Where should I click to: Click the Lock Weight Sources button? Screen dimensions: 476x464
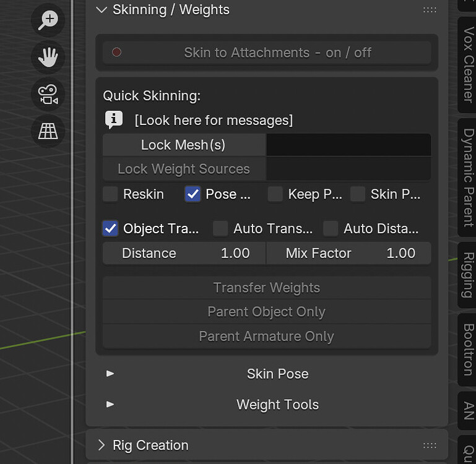tap(184, 169)
